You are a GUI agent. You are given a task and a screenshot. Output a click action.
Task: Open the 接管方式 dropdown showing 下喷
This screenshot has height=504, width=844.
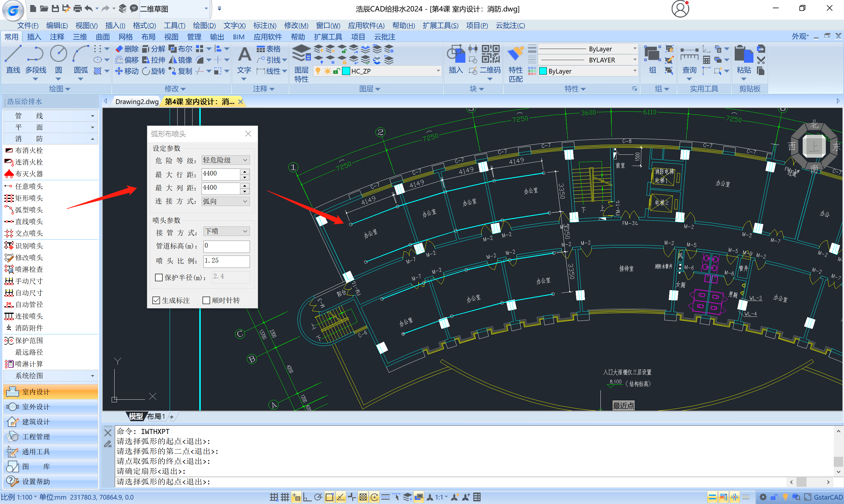(x=226, y=231)
